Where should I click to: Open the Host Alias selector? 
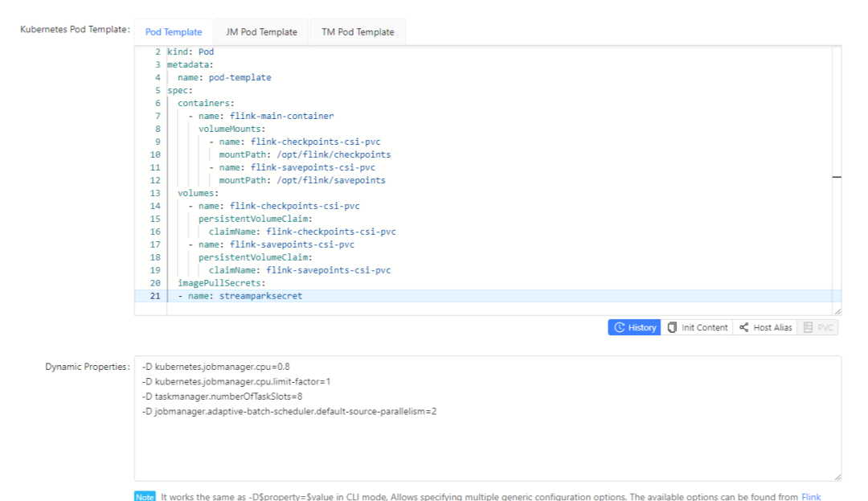coord(765,327)
